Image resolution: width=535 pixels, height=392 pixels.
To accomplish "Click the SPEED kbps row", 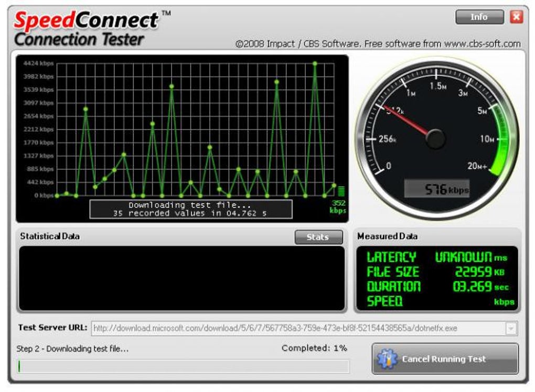I will pos(440,301).
